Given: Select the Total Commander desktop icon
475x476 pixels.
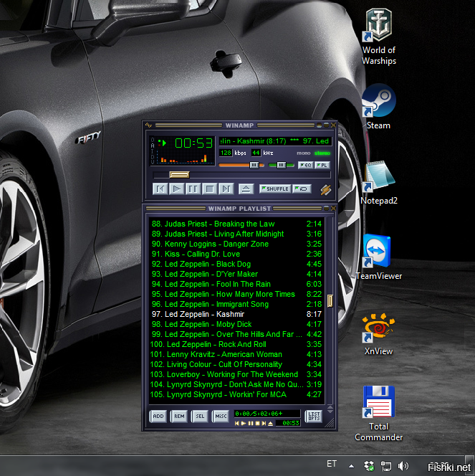Looking at the screenshot, I should (x=379, y=414).
